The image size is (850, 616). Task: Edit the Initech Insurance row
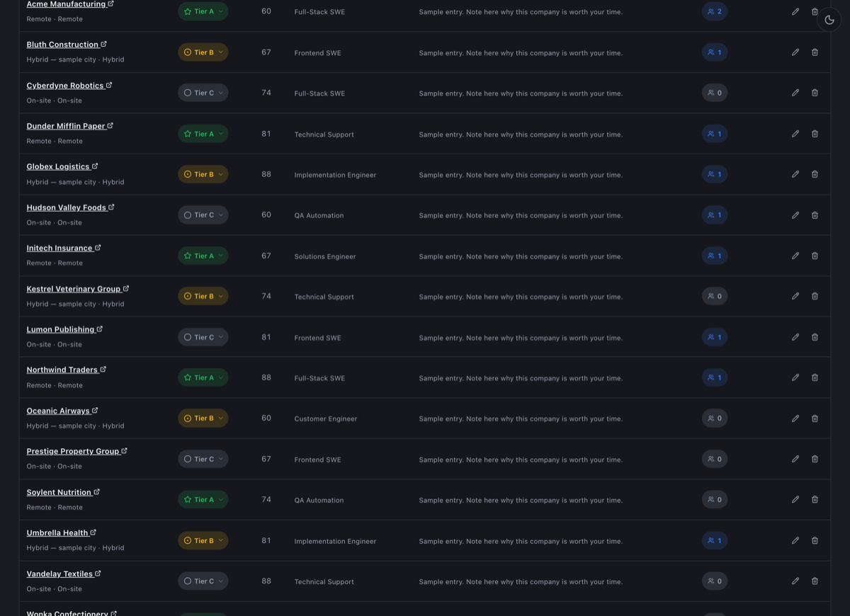pos(795,256)
